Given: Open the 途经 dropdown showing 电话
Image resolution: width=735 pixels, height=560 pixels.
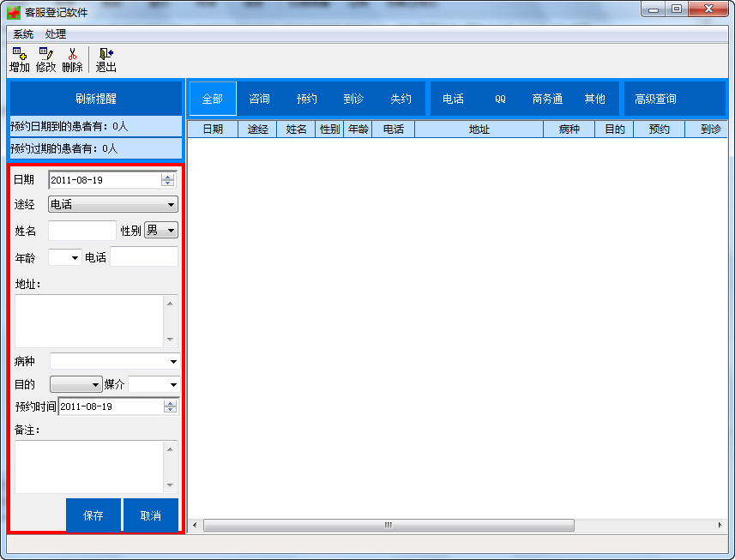Looking at the screenshot, I should (113, 205).
